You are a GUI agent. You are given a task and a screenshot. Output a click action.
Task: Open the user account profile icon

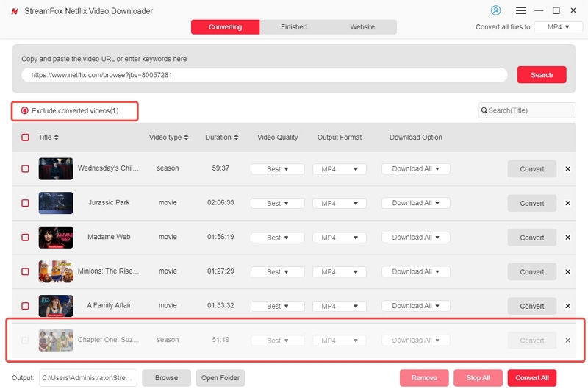click(x=495, y=10)
